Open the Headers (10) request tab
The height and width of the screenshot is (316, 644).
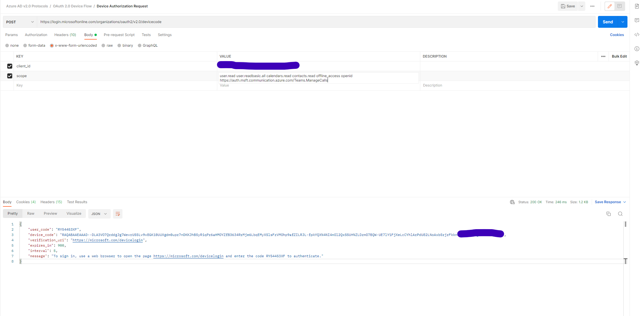pyautogui.click(x=65, y=35)
